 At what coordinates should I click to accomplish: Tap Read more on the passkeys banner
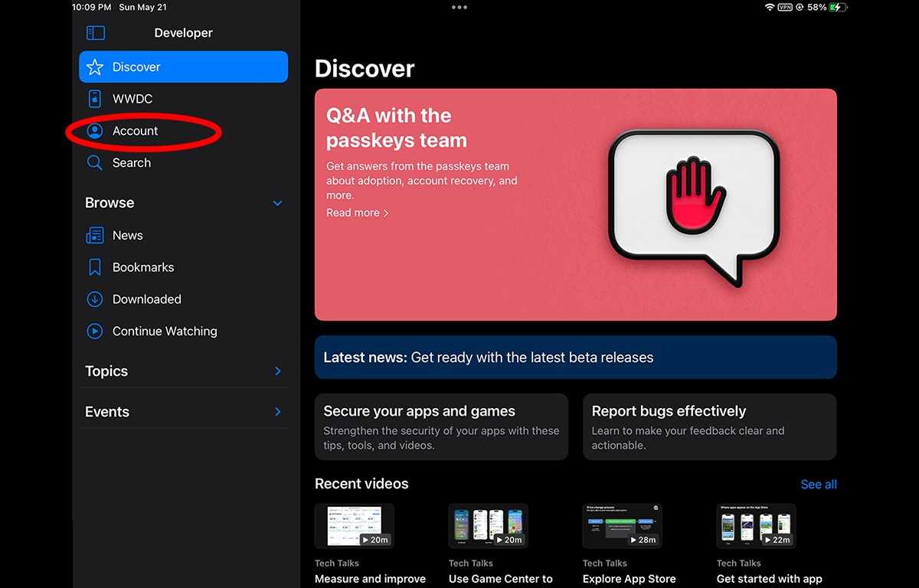tap(356, 212)
